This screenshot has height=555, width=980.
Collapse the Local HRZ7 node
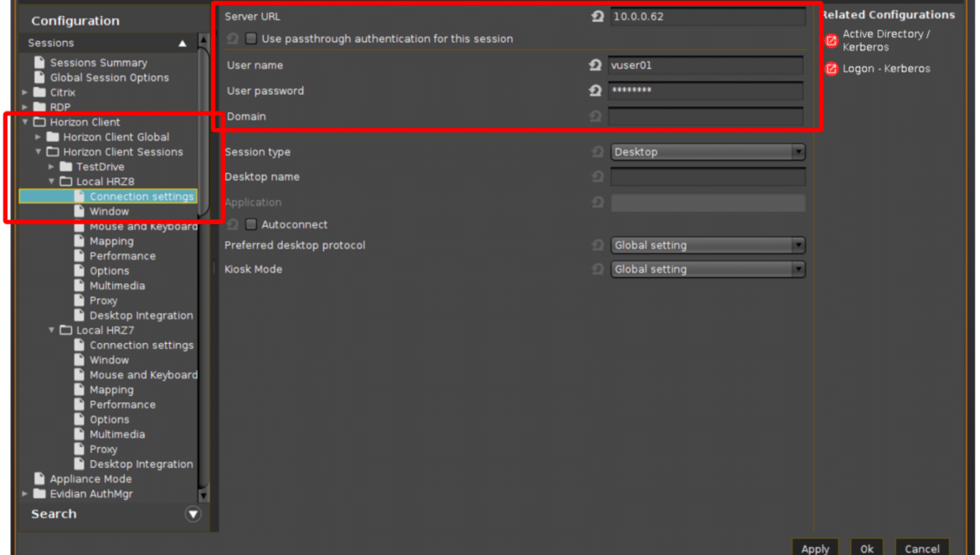(x=51, y=331)
